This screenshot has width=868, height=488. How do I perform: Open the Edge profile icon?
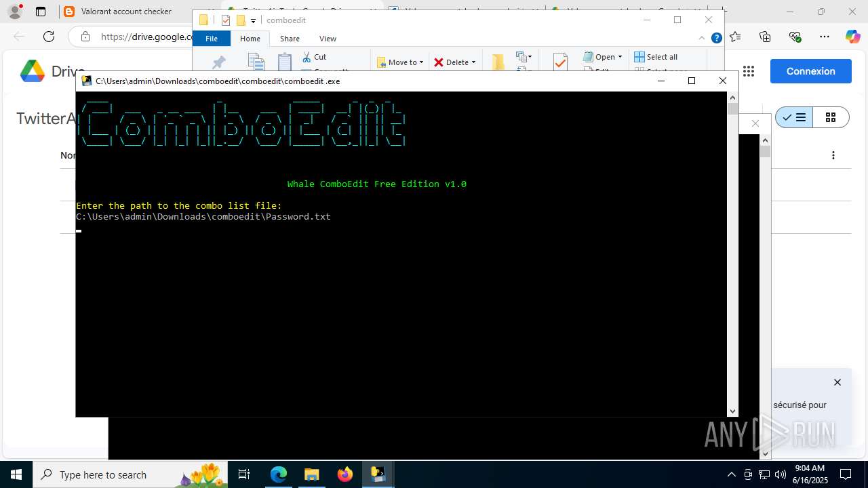[15, 12]
